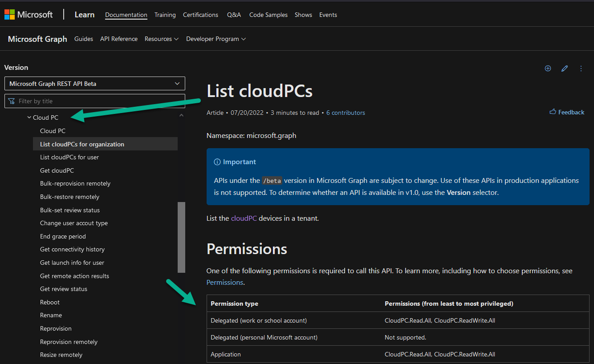Click the Important info icon
Image resolution: width=594 pixels, height=364 pixels.
(x=217, y=162)
